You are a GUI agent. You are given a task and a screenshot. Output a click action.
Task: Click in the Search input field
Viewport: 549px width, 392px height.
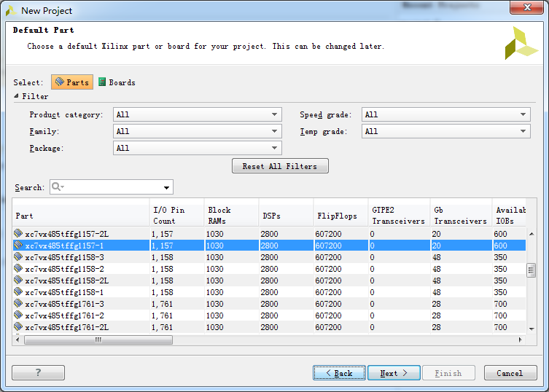(112, 187)
